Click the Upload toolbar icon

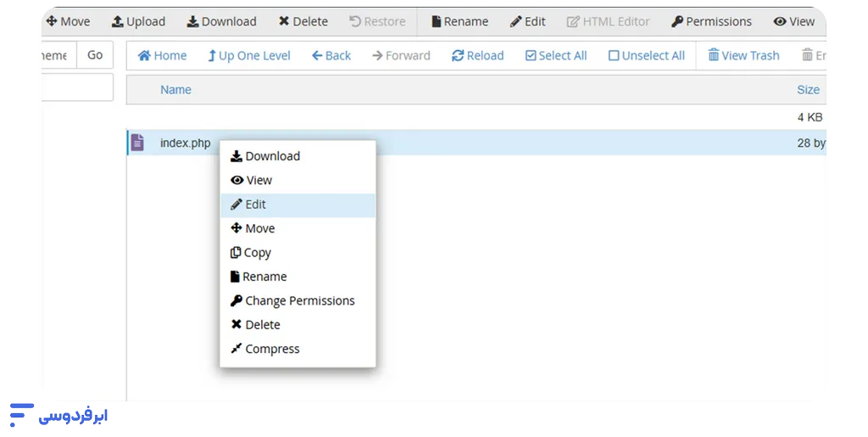point(118,21)
